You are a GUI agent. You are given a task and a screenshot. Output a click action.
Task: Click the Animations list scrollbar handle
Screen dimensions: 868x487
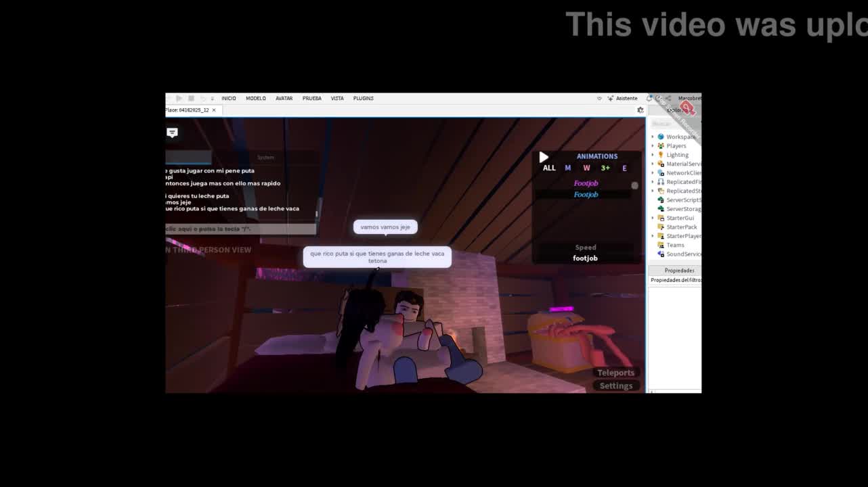click(634, 185)
